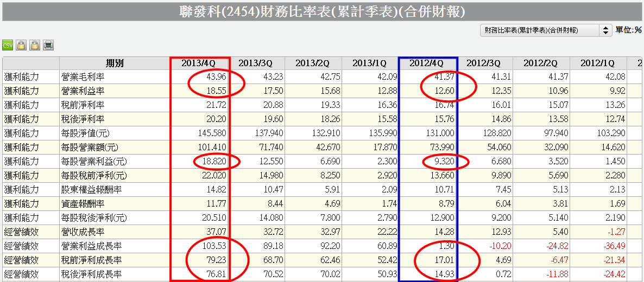Select the 2012/3Q column header

484,63
